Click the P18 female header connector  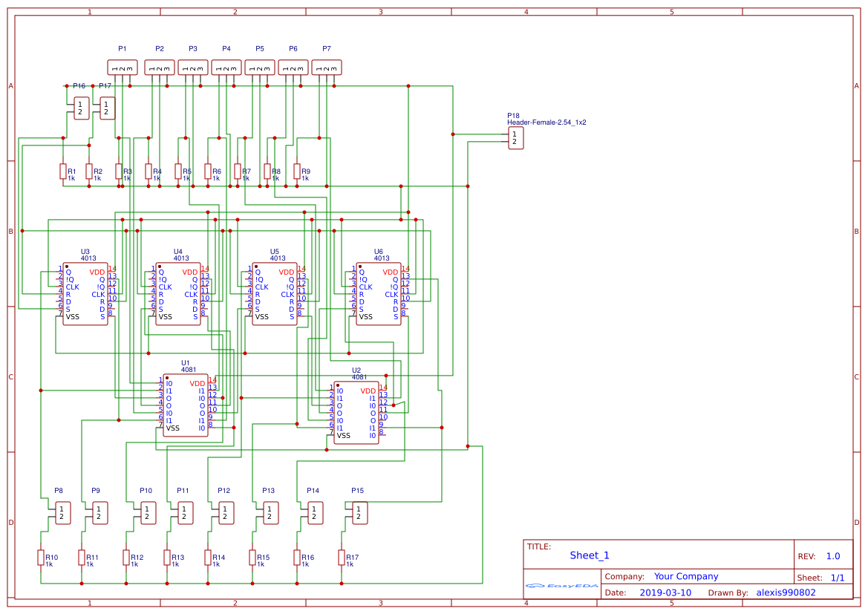516,138
